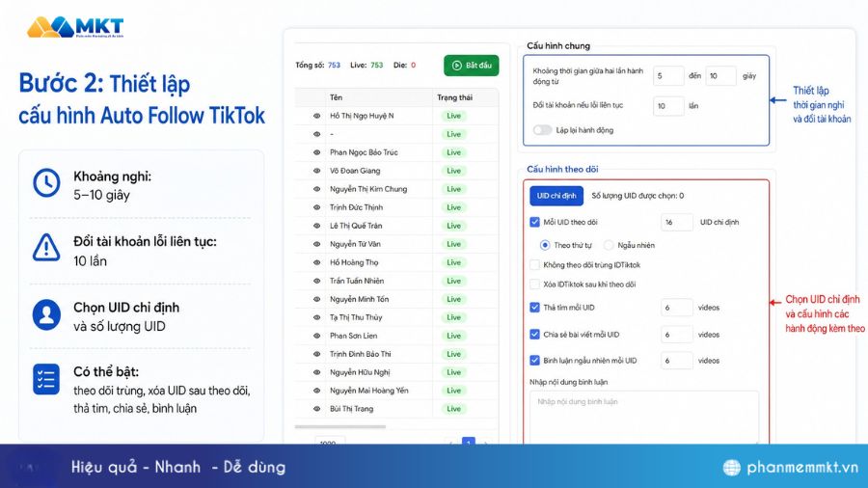The image size is (868, 488).
Task: Click the clock icon beside Khoảng nghỉ
Action: pos(46,182)
